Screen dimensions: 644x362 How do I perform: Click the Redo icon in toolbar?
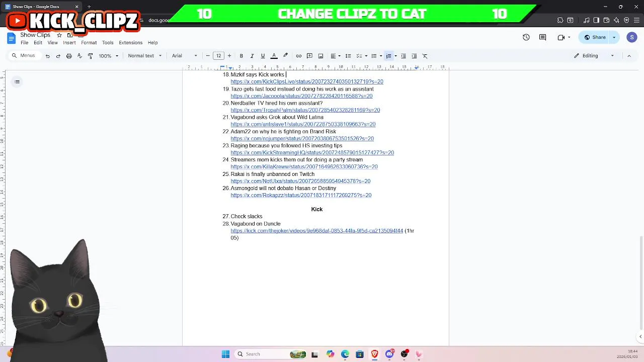tap(58, 56)
